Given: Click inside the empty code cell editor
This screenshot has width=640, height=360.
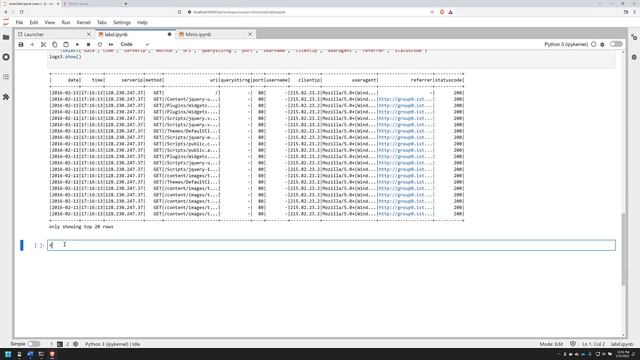Looking at the screenshot, I should [x=331, y=245].
